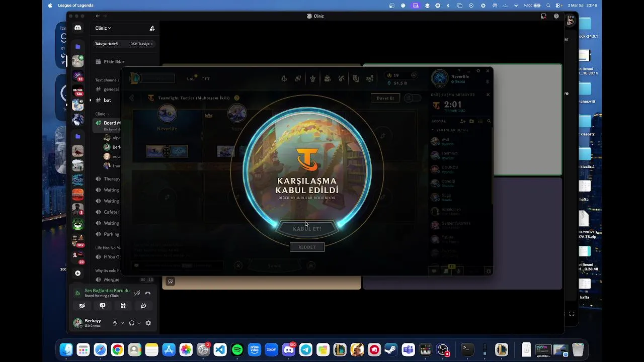Viewport: 644px width, 362px height.
Task: Open the Store coins icon in League navbar
Action: 370,78
